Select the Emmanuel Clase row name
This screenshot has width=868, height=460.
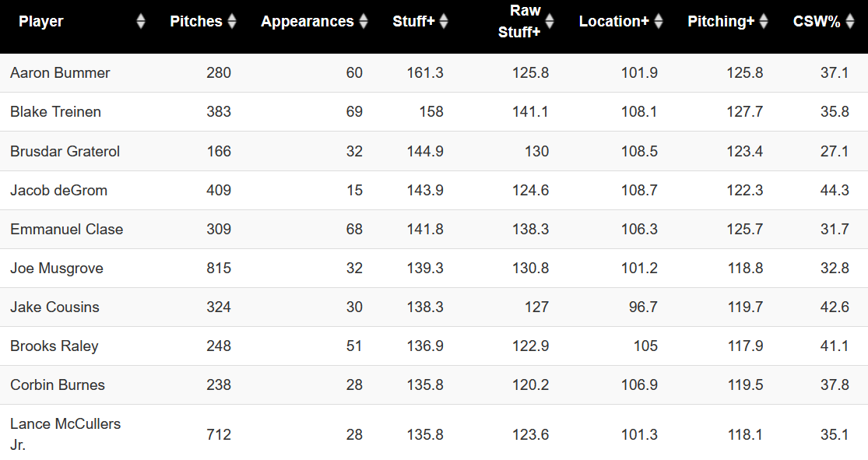tap(66, 229)
